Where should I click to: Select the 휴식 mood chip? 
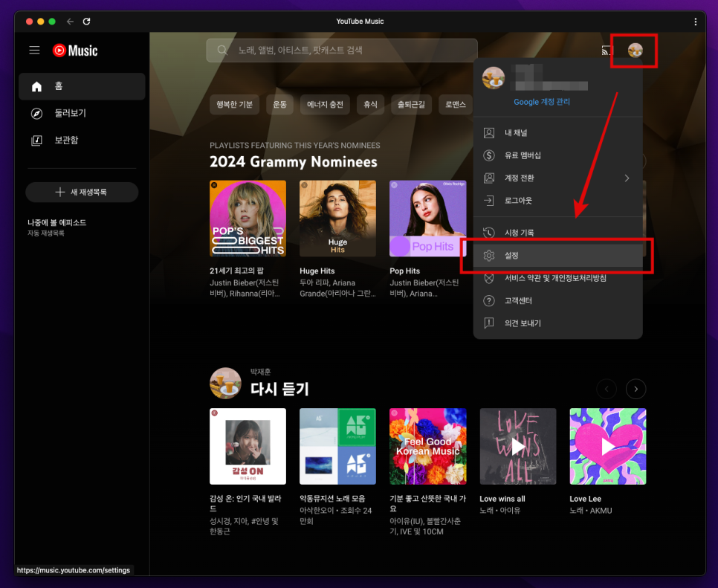pyautogui.click(x=370, y=104)
